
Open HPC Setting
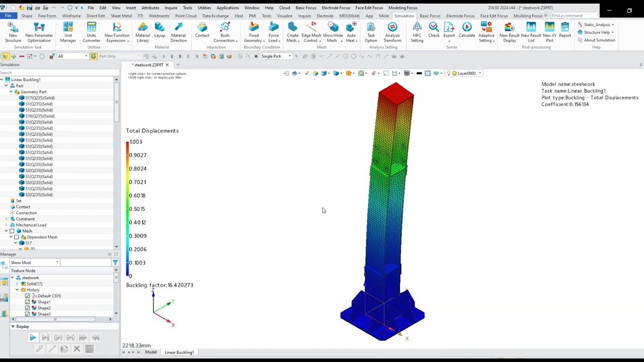click(417, 32)
